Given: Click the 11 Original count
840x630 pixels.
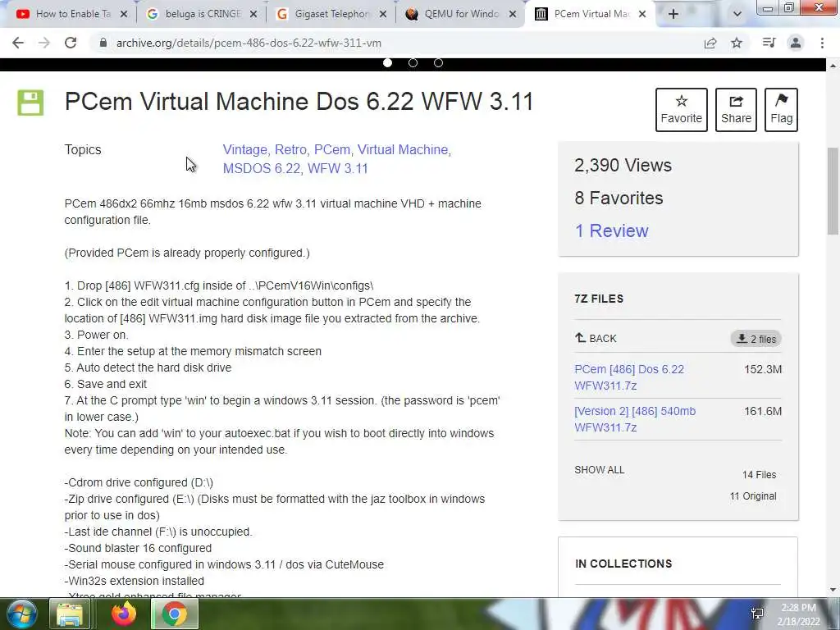Looking at the screenshot, I should [753, 496].
